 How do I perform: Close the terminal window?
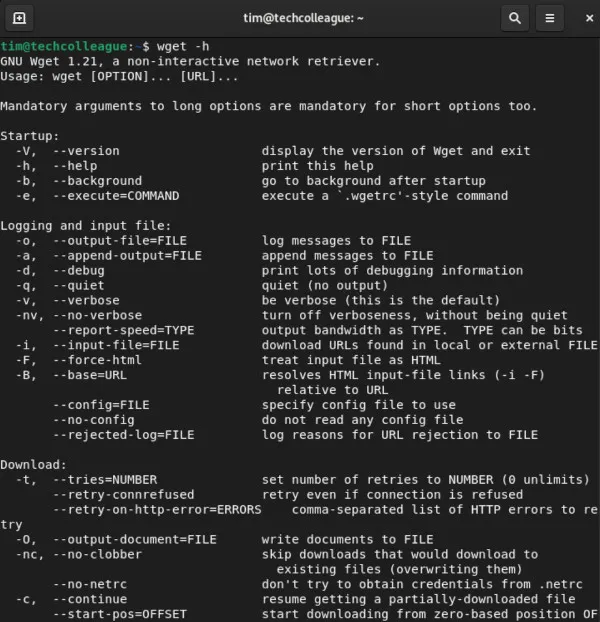[x=589, y=18]
